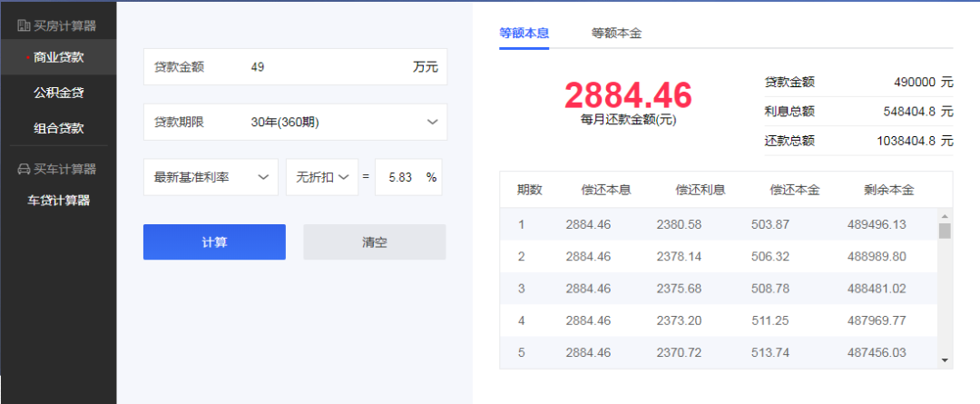Viewport: 980px width, 404px height.
Task: Open the 车贷计算器 sidebar item
Action: tap(58, 201)
